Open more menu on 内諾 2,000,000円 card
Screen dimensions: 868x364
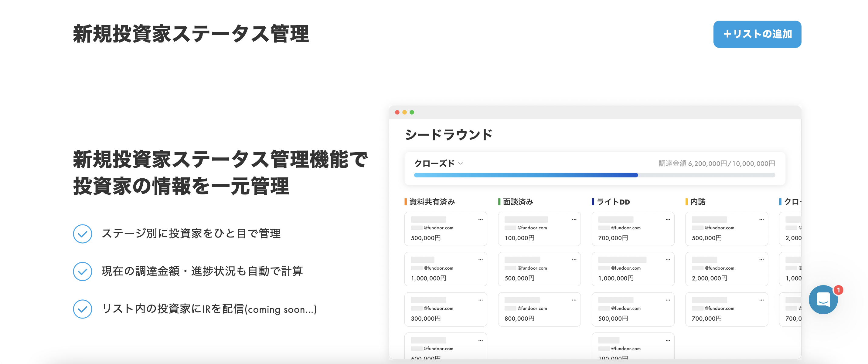tap(761, 260)
